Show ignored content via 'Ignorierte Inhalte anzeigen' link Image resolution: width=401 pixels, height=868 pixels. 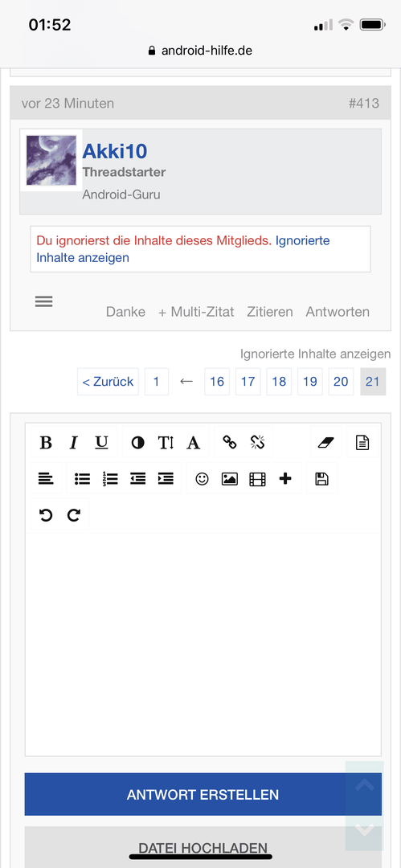pyautogui.click(x=315, y=354)
